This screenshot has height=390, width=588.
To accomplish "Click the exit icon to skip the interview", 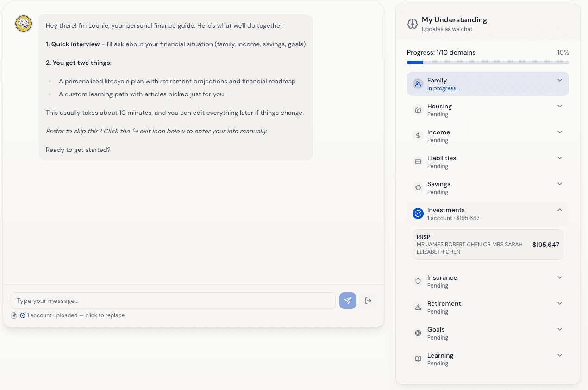I will [x=368, y=301].
